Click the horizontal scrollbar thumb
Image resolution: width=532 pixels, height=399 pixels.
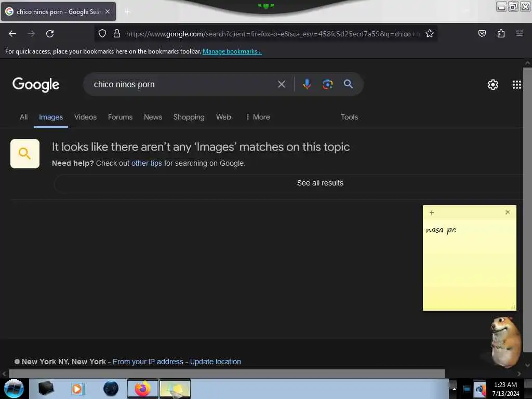click(x=227, y=374)
